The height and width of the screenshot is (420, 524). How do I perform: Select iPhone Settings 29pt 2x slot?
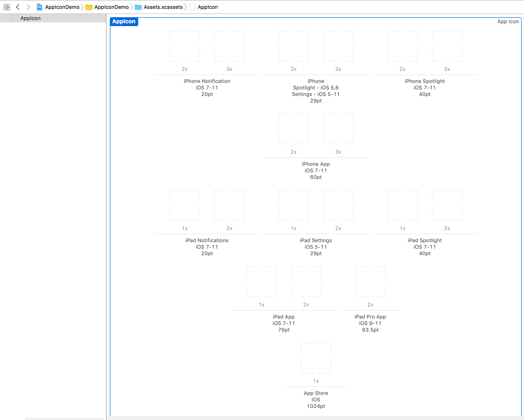(x=294, y=46)
